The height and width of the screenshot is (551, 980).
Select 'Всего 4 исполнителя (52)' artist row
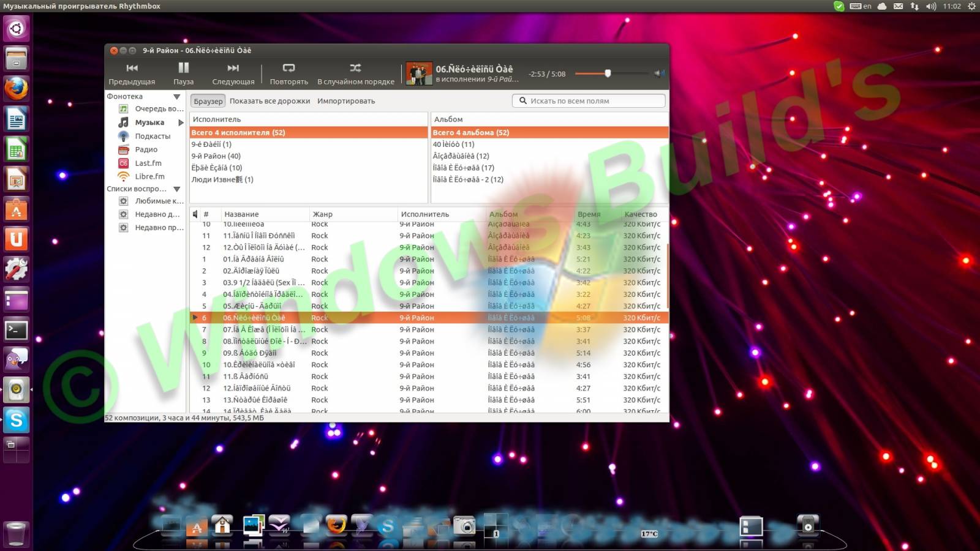point(309,132)
